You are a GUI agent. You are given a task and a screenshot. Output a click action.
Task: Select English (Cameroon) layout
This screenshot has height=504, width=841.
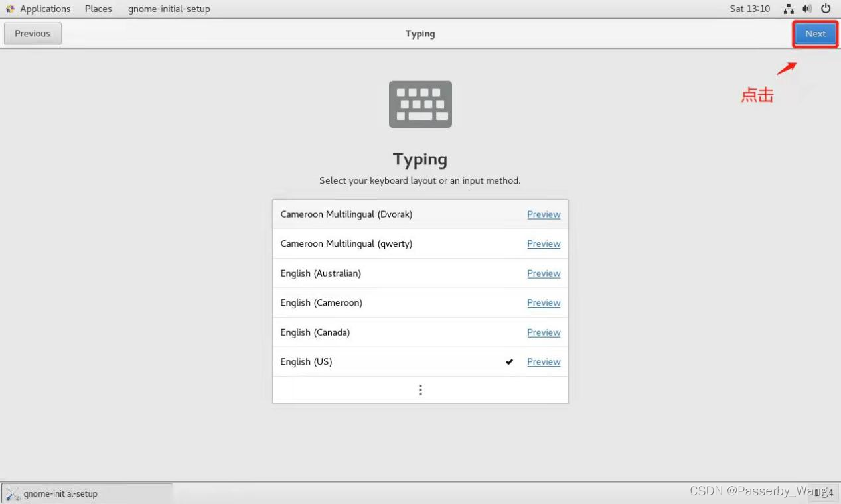[x=420, y=302]
